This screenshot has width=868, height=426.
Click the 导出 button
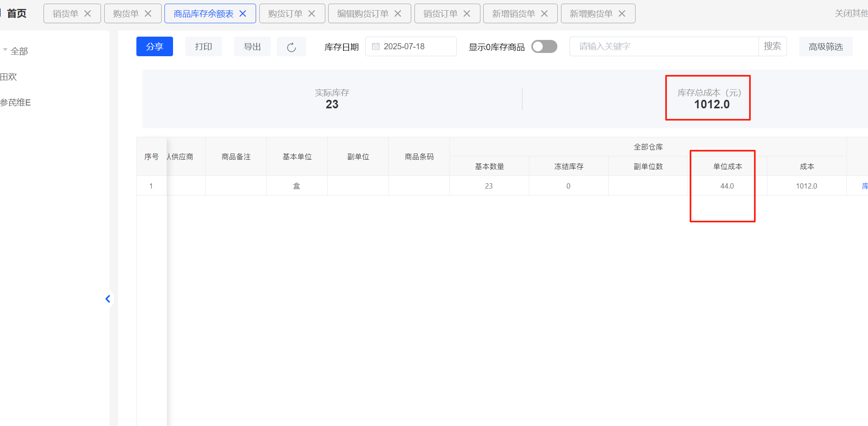[252, 46]
